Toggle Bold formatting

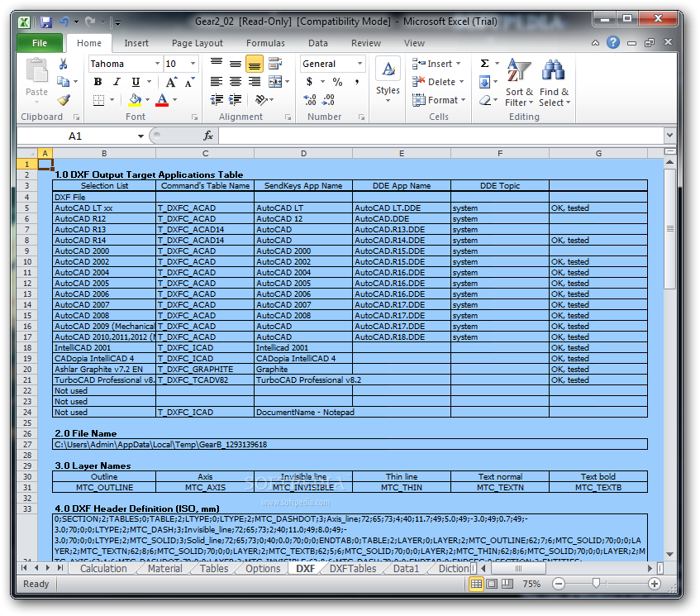point(98,82)
